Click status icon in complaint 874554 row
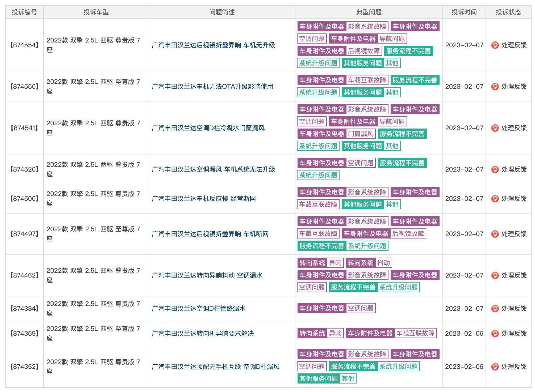Image resolution: width=535 pixels, height=392 pixels. [x=495, y=45]
